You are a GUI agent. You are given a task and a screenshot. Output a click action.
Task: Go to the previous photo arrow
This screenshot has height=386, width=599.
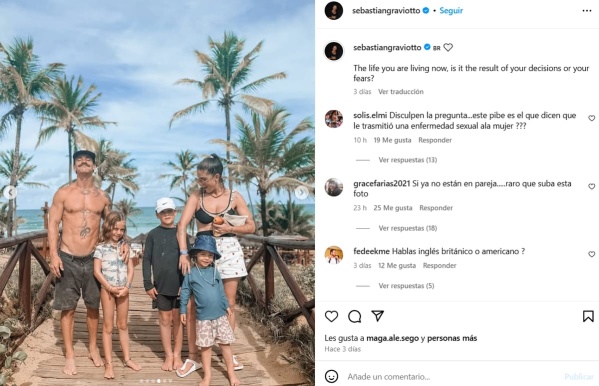pyautogui.click(x=10, y=192)
